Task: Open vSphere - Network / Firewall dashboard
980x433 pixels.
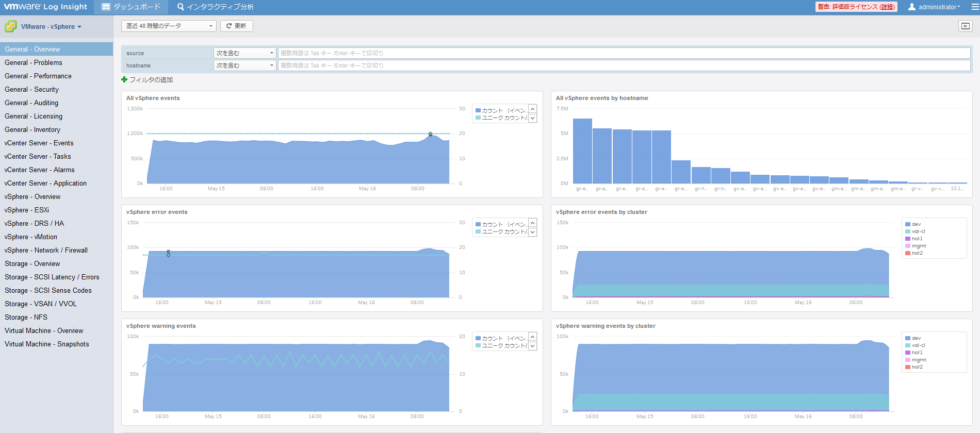Action: (57, 250)
